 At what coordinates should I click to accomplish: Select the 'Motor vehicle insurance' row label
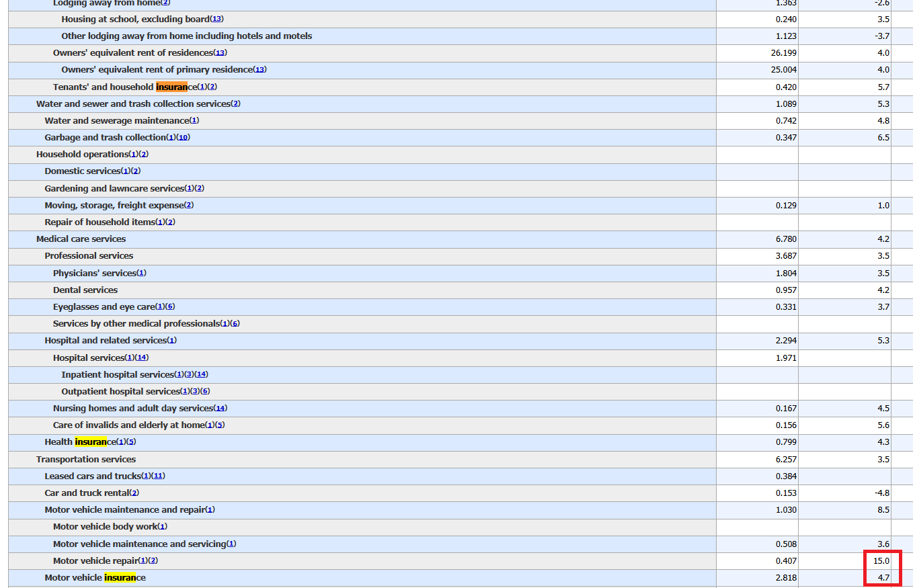tap(95, 577)
